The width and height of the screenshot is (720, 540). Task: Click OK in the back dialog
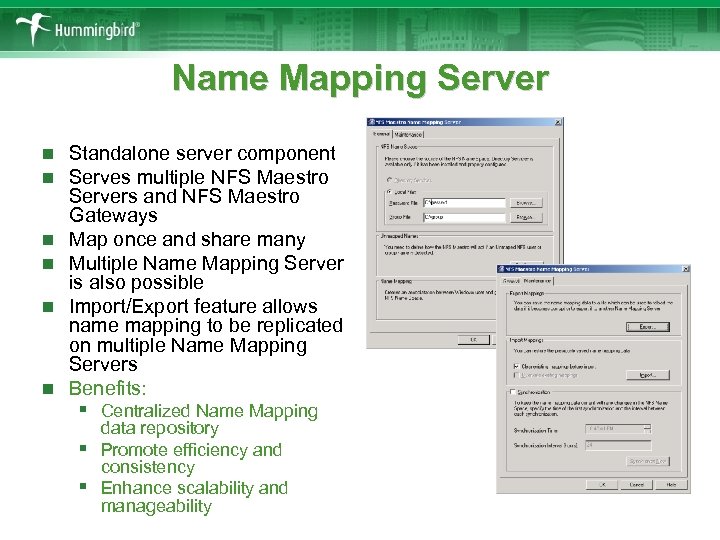coord(473,340)
